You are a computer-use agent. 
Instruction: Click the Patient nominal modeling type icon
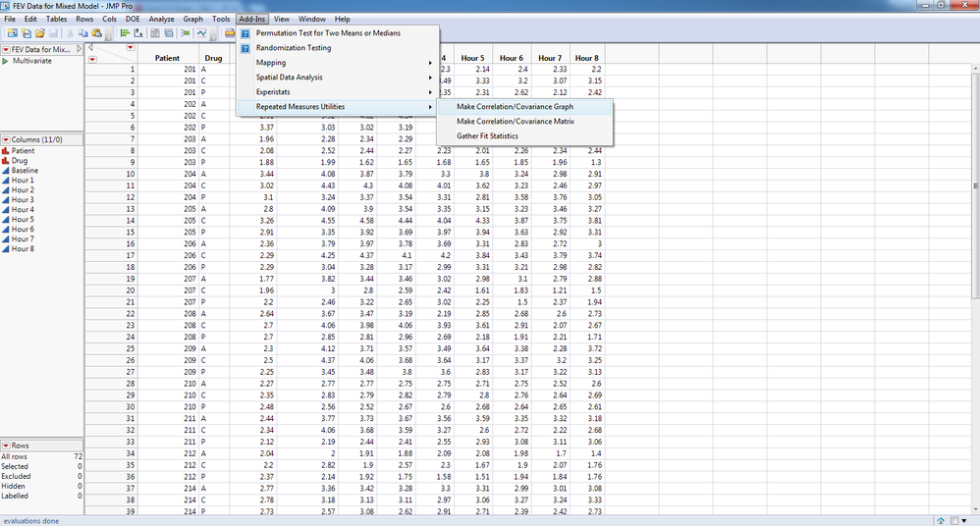(6, 150)
